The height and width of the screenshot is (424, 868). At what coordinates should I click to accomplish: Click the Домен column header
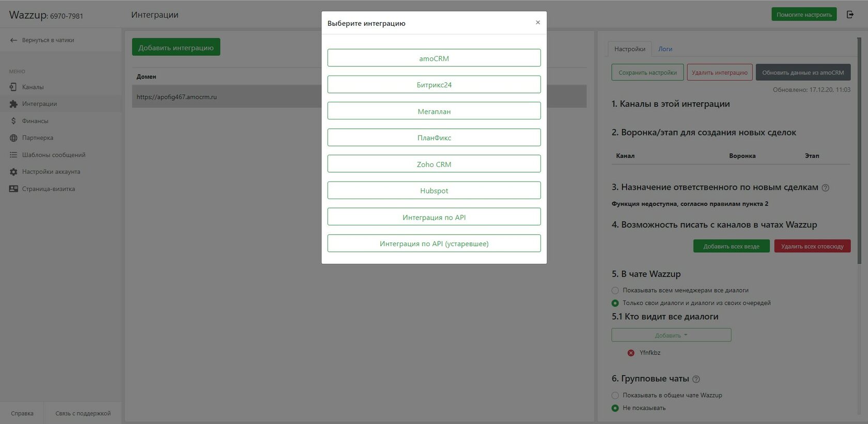[146, 77]
